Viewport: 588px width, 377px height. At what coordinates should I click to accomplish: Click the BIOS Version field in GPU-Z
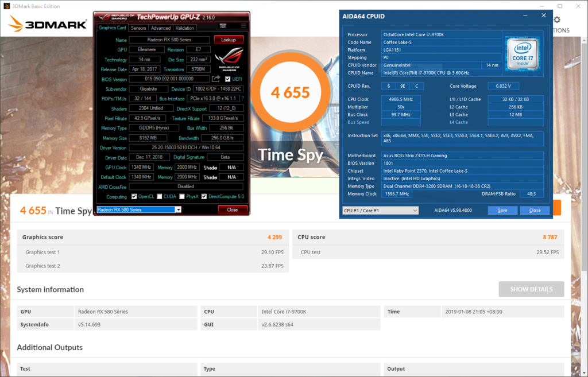pos(169,79)
